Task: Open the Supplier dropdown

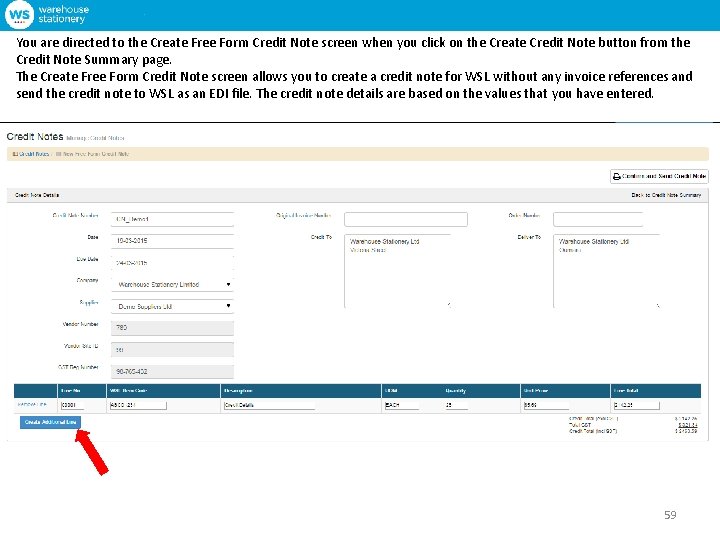Action: point(172,306)
